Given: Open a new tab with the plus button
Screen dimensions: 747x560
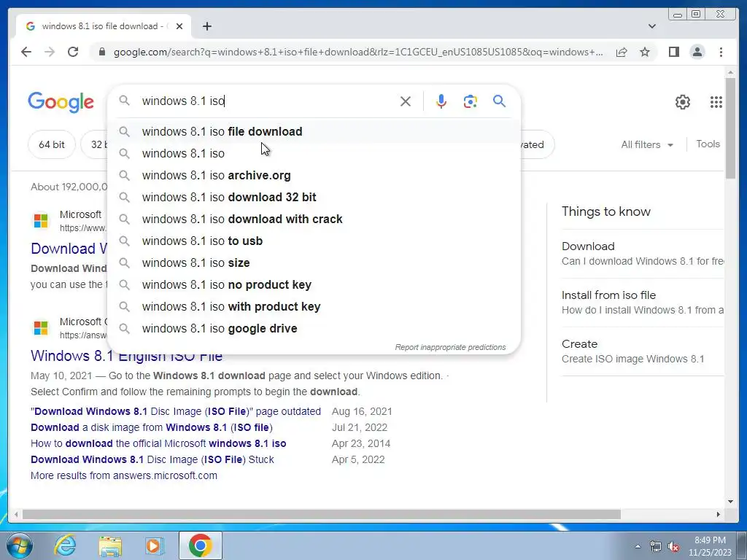Looking at the screenshot, I should coord(206,26).
